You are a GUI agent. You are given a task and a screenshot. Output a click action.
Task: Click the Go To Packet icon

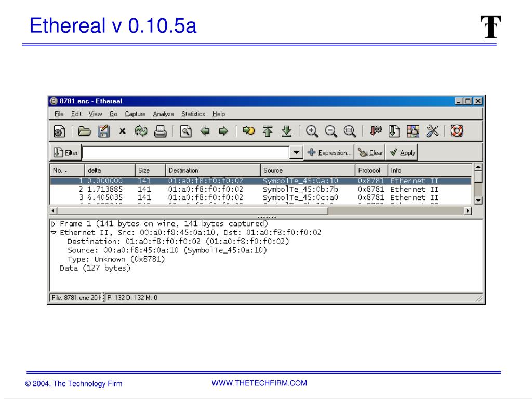point(248,130)
